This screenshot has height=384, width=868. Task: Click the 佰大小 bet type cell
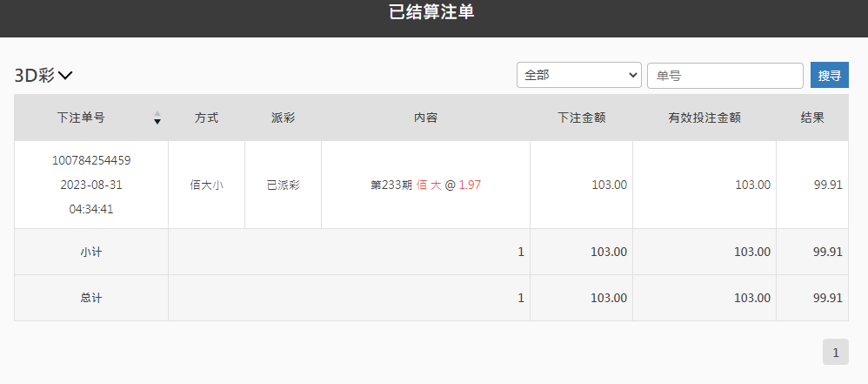pyautogui.click(x=206, y=185)
